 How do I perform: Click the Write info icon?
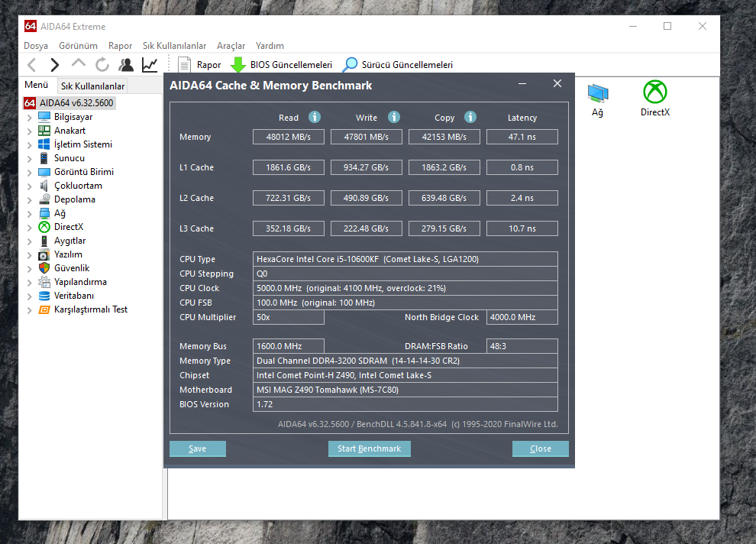[x=394, y=117]
